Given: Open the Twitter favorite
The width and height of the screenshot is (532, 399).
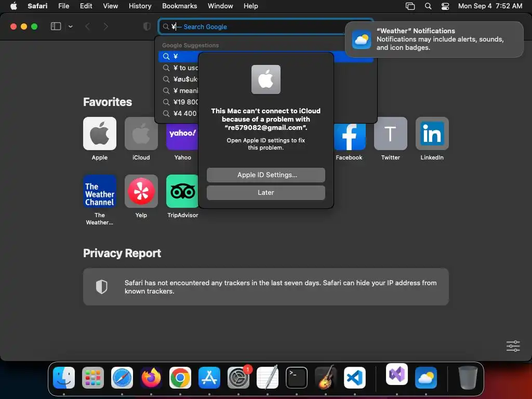Looking at the screenshot, I should (391, 134).
